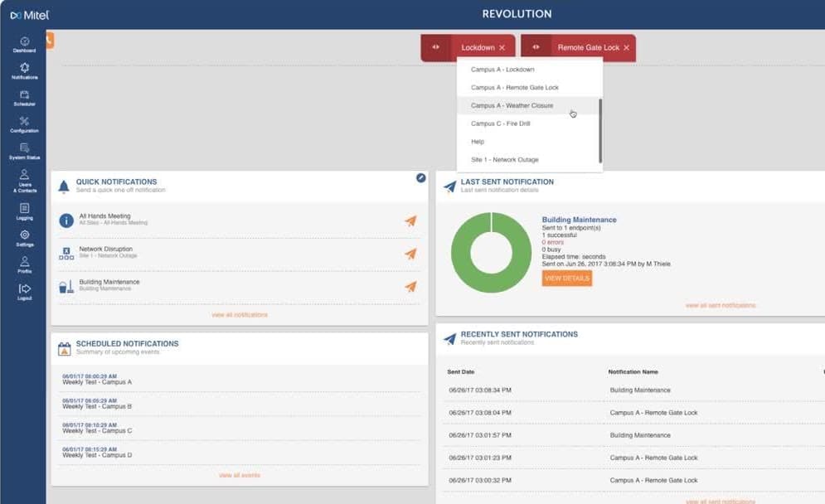Open System Status in sidebar
Viewport: 825px width, 504px height.
pyautogui.click(x=24, y=152)
